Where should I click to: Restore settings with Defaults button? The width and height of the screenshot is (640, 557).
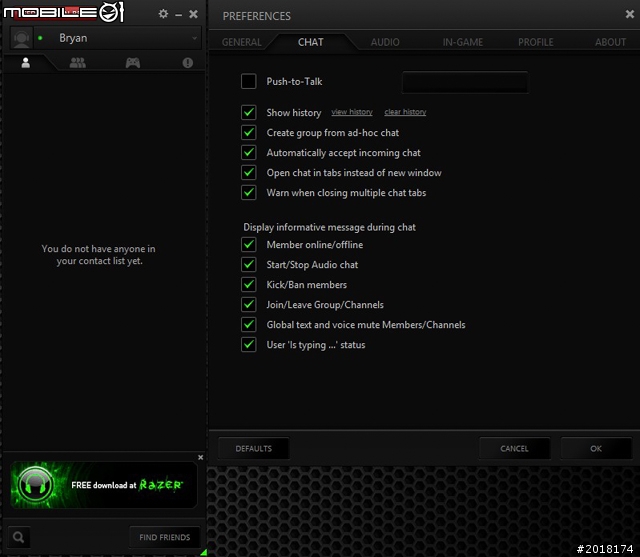[x=253, y=448]
